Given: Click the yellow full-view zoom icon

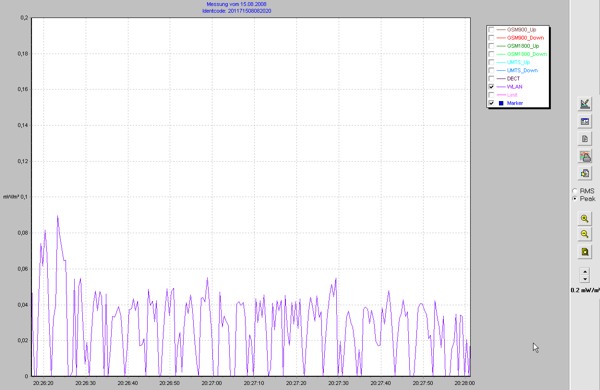Looking at the screenshot, I should (x=585, y=252).
